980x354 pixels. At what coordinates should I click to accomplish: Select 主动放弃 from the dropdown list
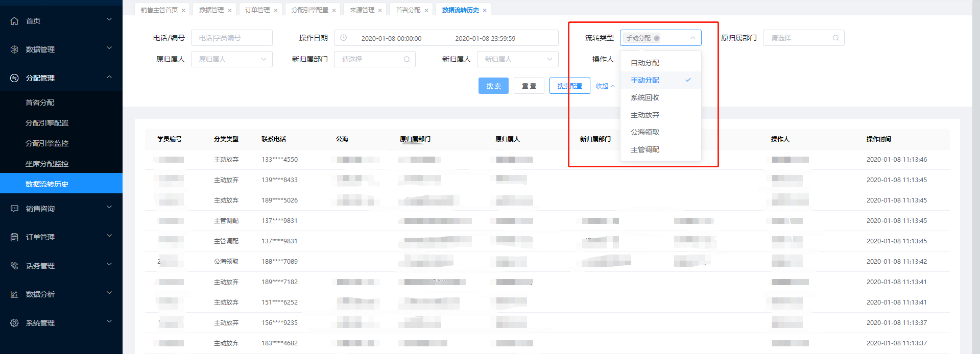point(660,115)
